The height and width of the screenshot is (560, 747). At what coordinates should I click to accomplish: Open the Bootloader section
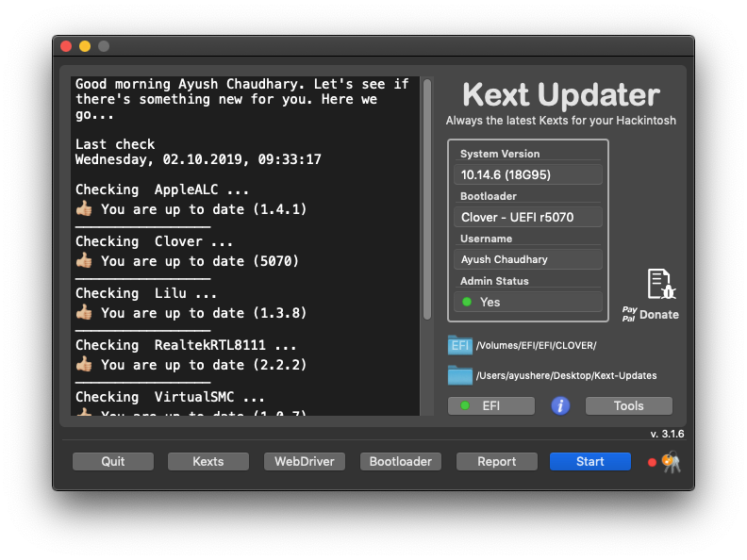point(401,461)
